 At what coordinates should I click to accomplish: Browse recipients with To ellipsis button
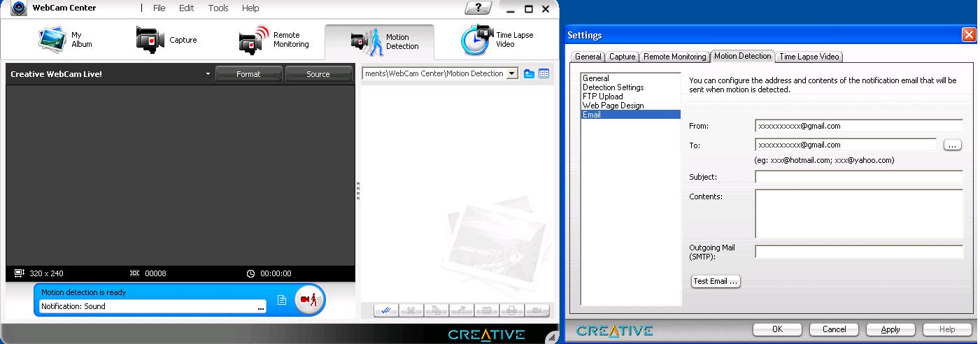click(x=953, y=145)
